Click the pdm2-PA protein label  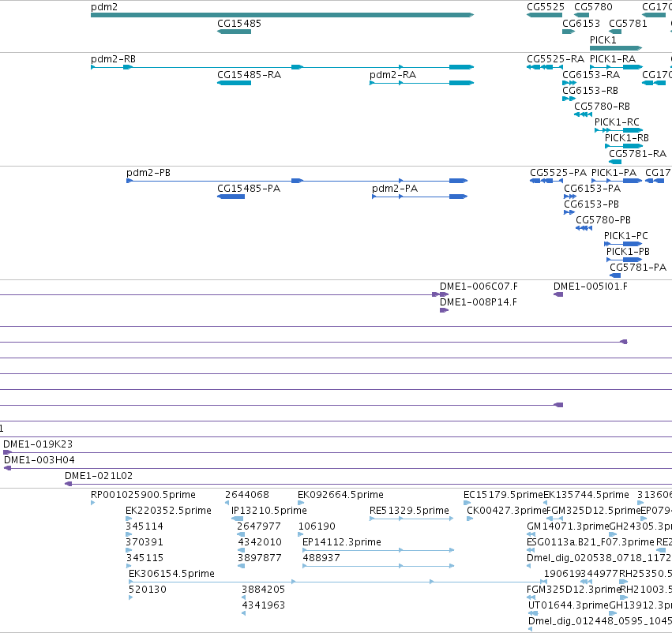(395, 189)
